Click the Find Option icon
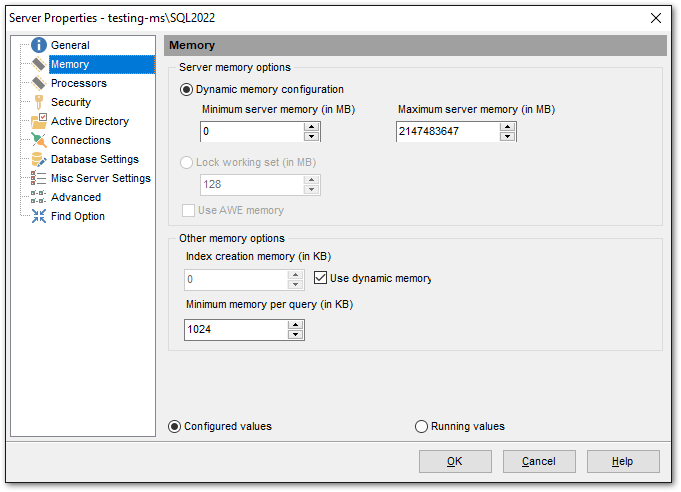The height and width of the screenshot is (492, 681). tap(39, 216)
